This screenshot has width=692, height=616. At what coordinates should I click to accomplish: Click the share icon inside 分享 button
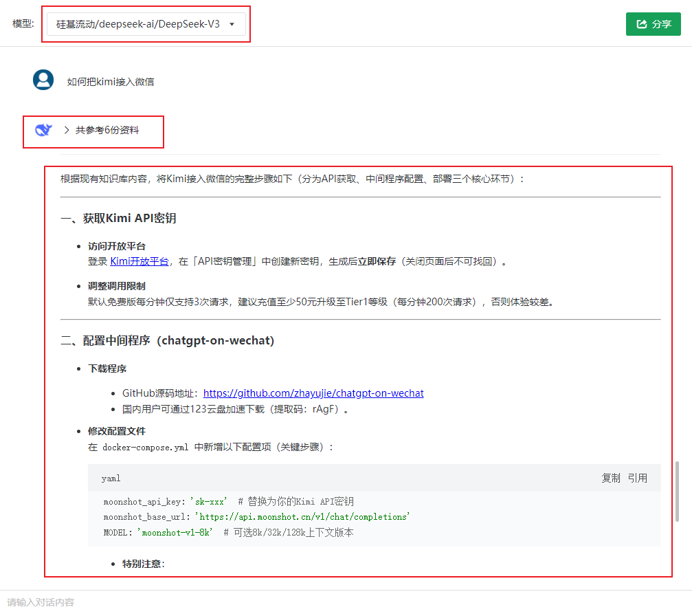click(x=642, y=24)
